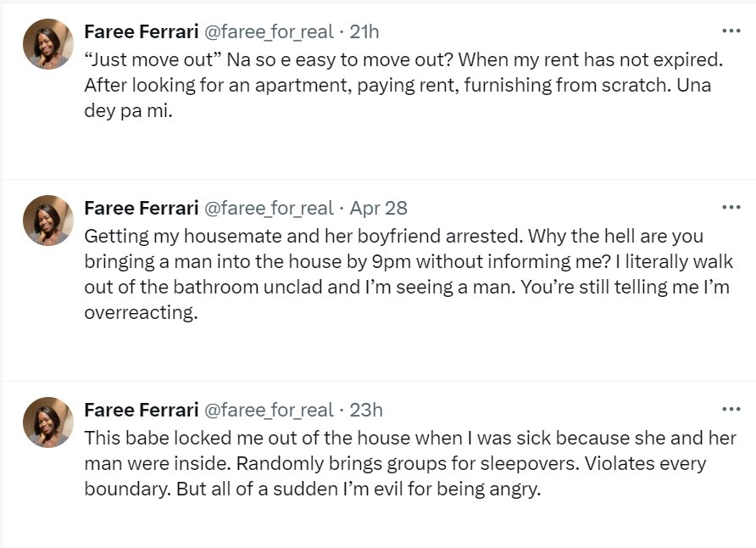Open the tweet via its 21h timestamp
756x548 pixels.
[x=364, y=32]
